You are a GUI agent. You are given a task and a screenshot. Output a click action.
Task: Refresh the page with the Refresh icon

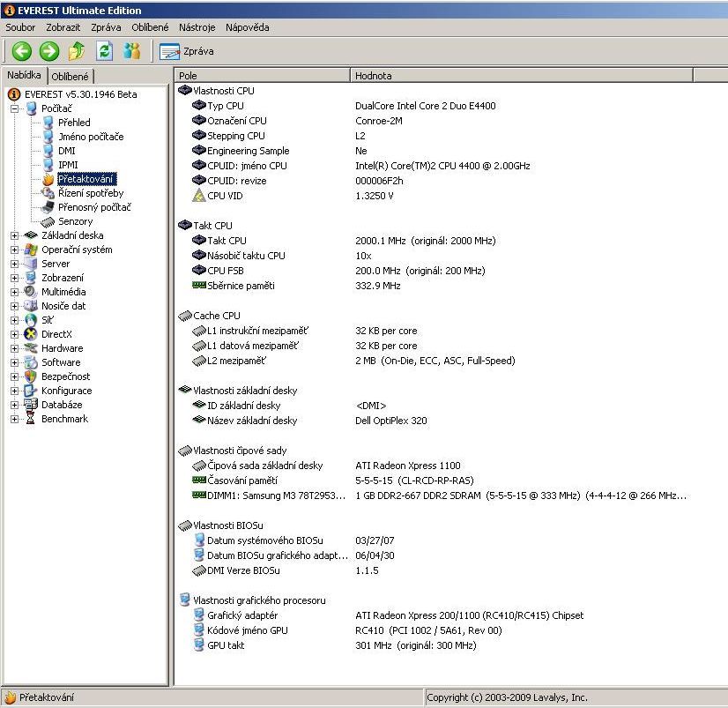[x=104, y=51]
